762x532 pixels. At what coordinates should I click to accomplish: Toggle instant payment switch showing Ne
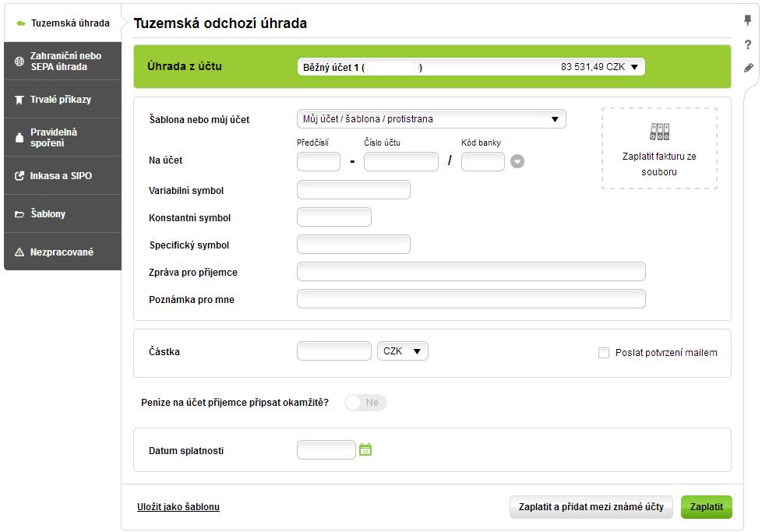pyautogui.click(x=365, y=403)
